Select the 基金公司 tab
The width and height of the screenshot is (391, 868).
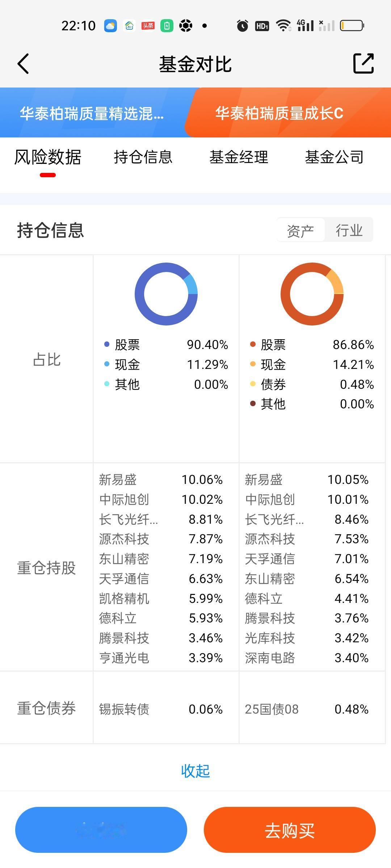point(334,157)
